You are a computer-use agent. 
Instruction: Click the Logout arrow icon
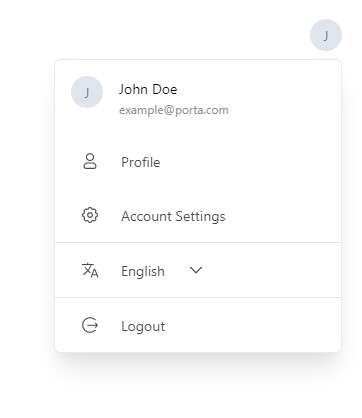pyautogui.click(x=90, y=325)
